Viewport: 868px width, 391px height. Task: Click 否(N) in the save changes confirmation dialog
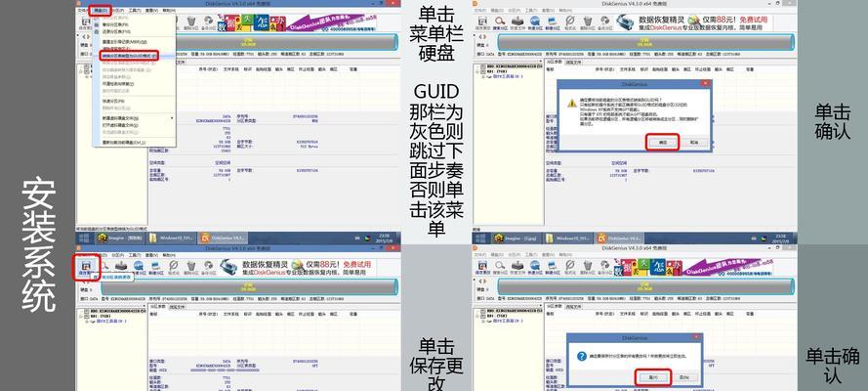pos(686,377)
